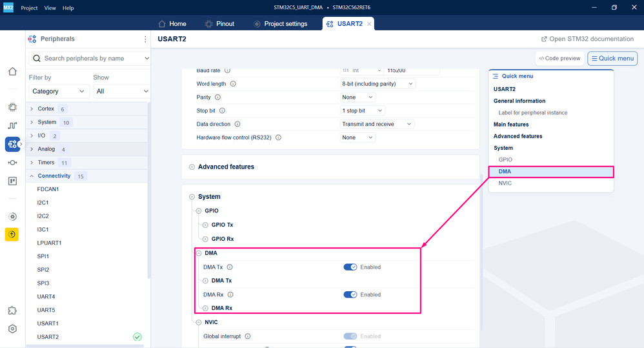This screenshot has height=348, width=644.
Task: Expand the Cortex category
Action: [32, 109]
